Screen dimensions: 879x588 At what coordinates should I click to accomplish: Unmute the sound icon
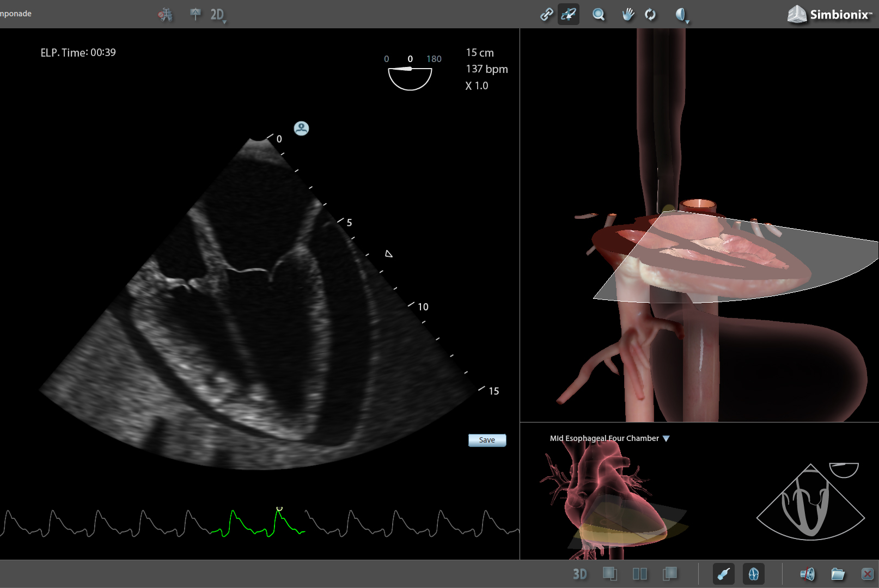coord(808,573)
